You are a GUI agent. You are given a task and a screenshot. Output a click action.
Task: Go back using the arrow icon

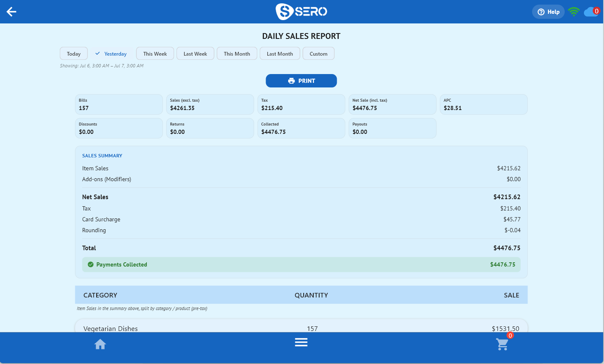pos(12,12)
